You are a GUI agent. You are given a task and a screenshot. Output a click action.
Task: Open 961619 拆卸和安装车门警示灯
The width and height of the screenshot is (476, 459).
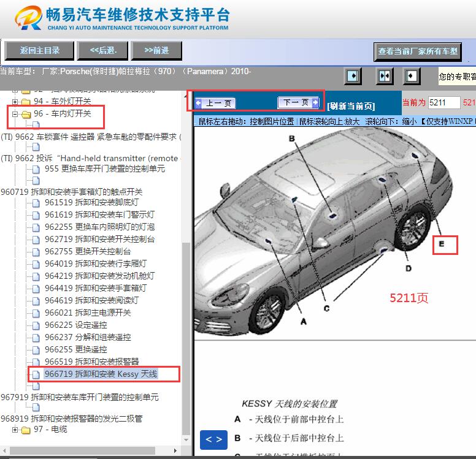pyautogui.click(x=99, y=214)
